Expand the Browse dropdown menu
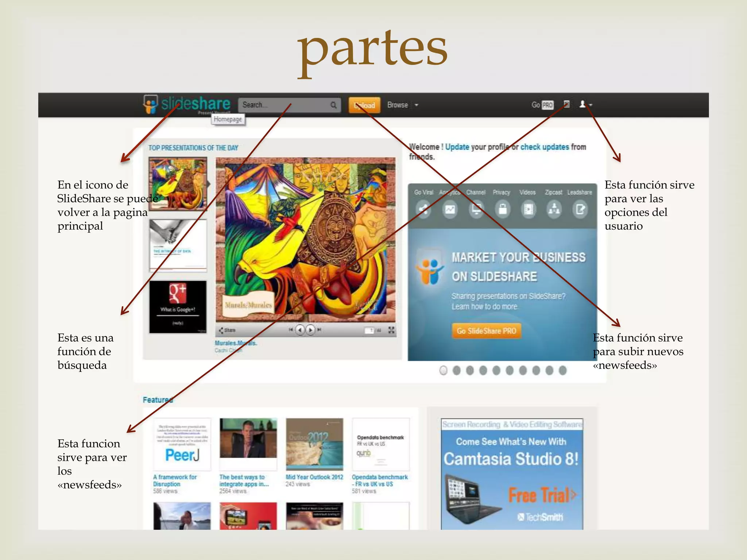 tap(402, 105)
